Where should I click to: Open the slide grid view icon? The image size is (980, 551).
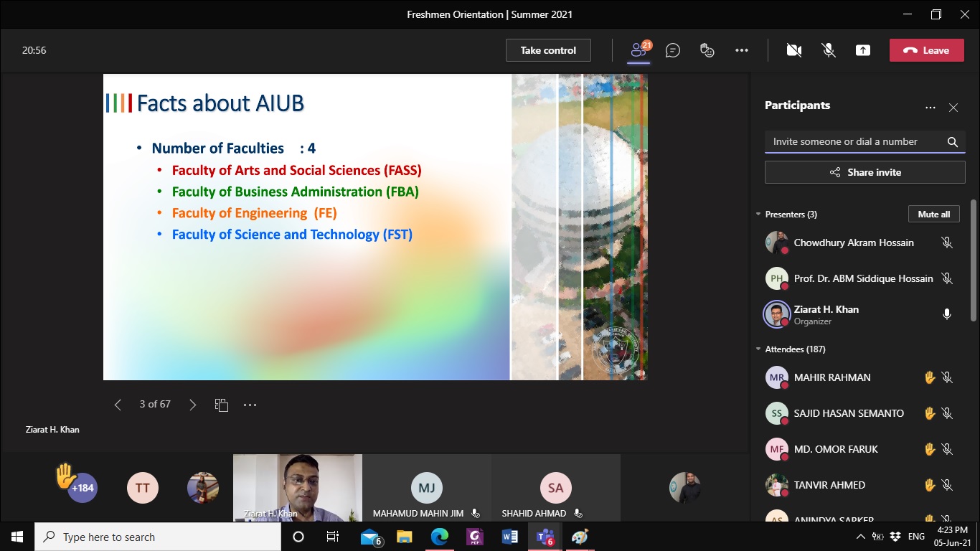click(221, 405)
